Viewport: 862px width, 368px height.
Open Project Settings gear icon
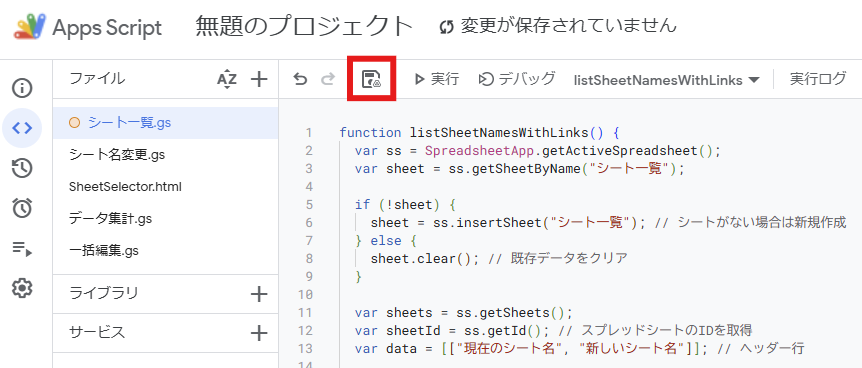coord(22,288)
